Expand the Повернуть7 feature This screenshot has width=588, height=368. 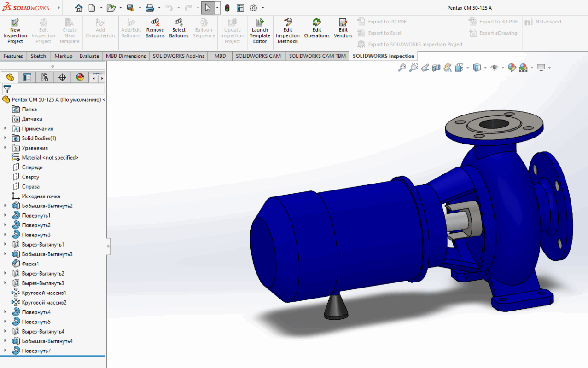[x=5, y=351]
